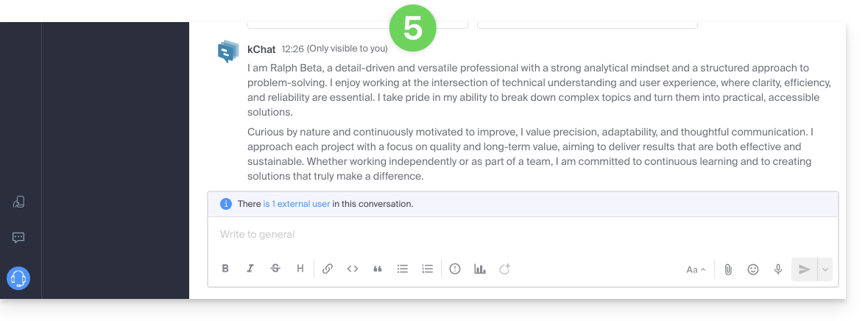Open the emoji picker
The height and width of the screenshot is (321, 868).
click(753, 269)
